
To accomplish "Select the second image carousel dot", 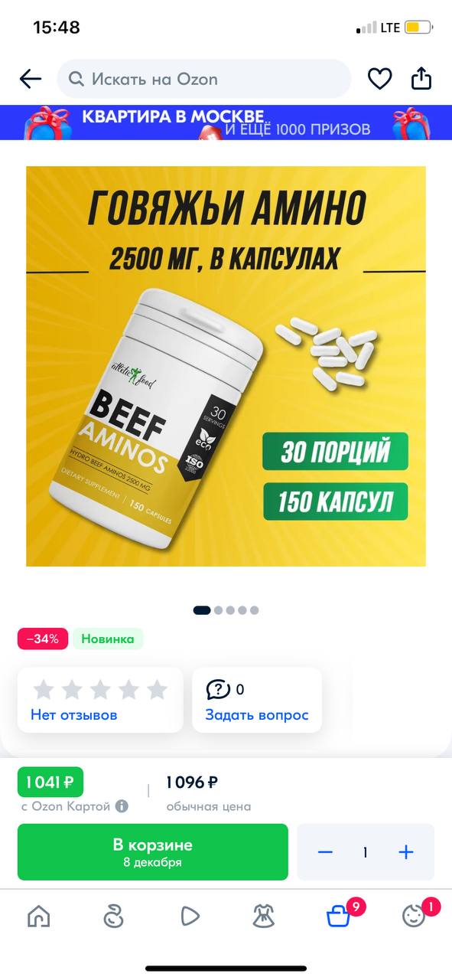I will (218, 610).
